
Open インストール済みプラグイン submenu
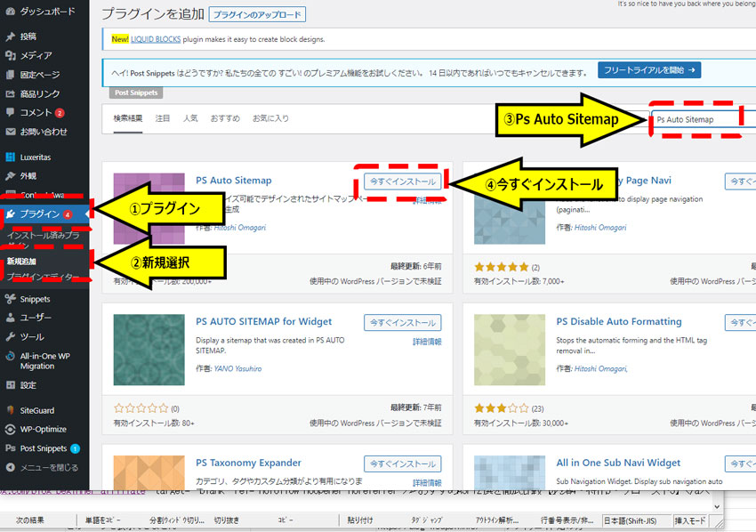coord(44,239)
